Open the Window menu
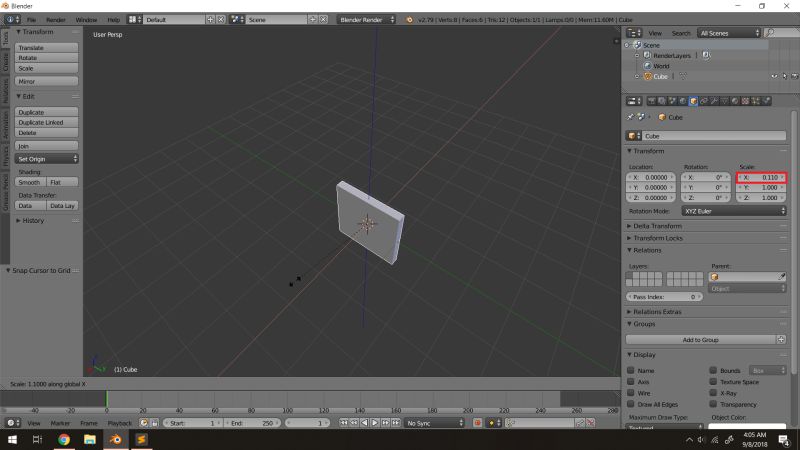800x450 pixels. point(86,19)
